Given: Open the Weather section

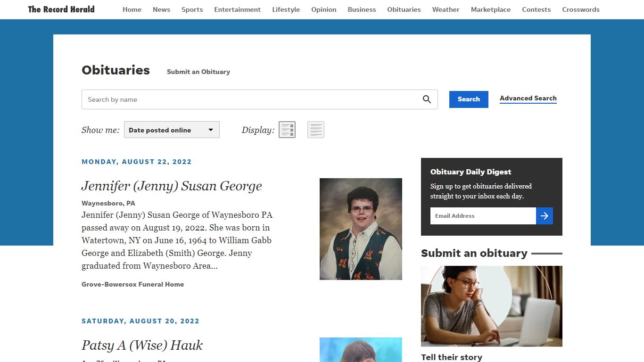Looking at the screenshot, I should 446,9.
